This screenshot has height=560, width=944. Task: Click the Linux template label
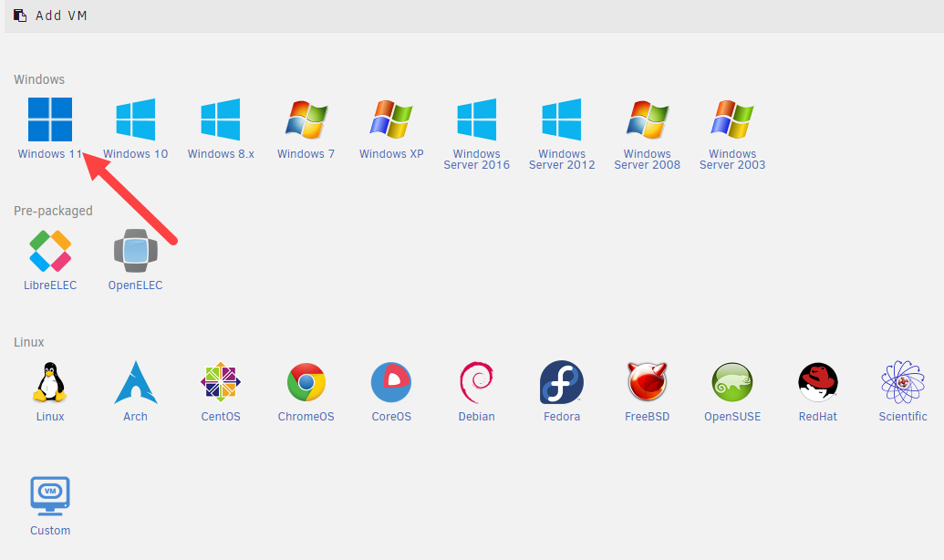(50, 417)
